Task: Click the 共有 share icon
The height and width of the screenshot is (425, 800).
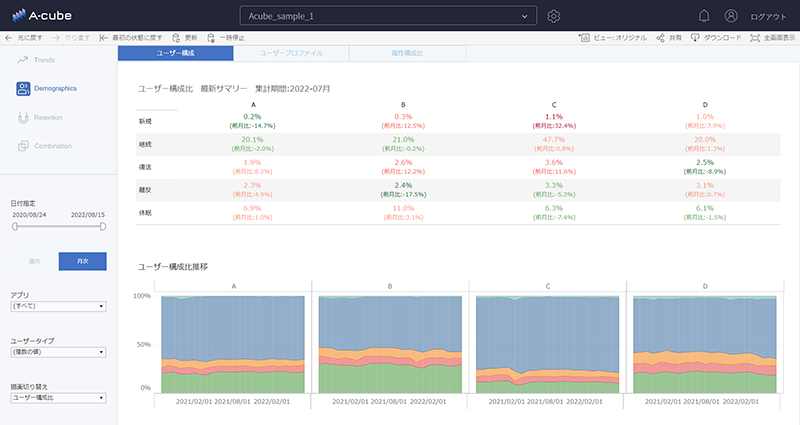Action: (x=661, y=37)
